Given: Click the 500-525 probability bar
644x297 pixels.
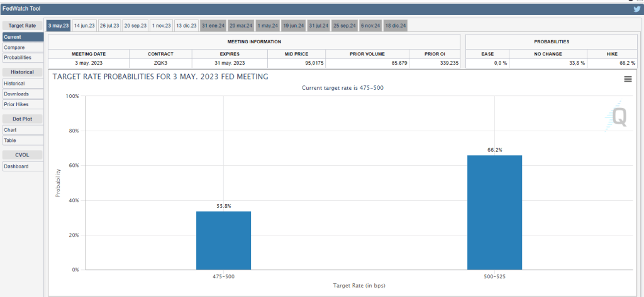Looking at the screenshot, I should click(x=494, y=212).
